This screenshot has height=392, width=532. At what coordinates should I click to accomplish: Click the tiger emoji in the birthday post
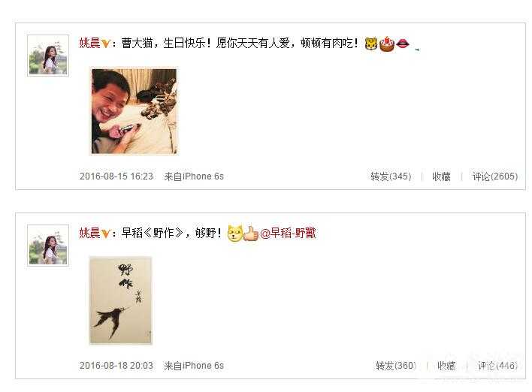371,44
